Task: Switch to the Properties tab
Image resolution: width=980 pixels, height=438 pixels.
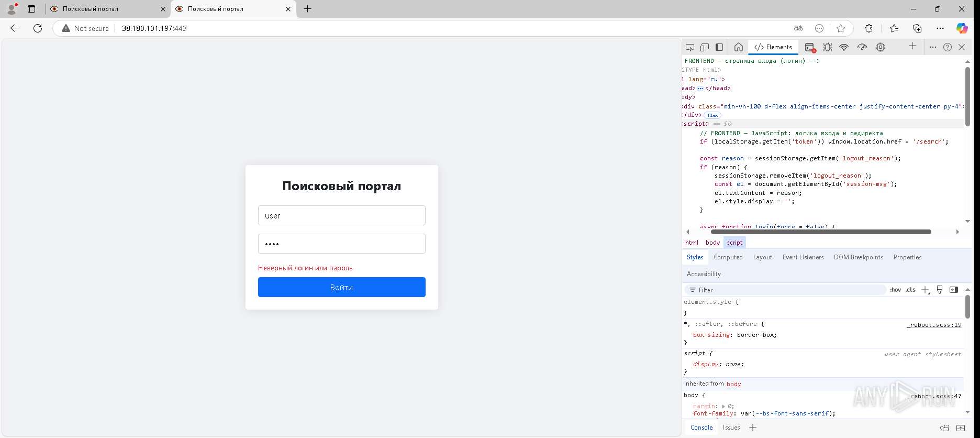Action: click(x=907, y=257)
